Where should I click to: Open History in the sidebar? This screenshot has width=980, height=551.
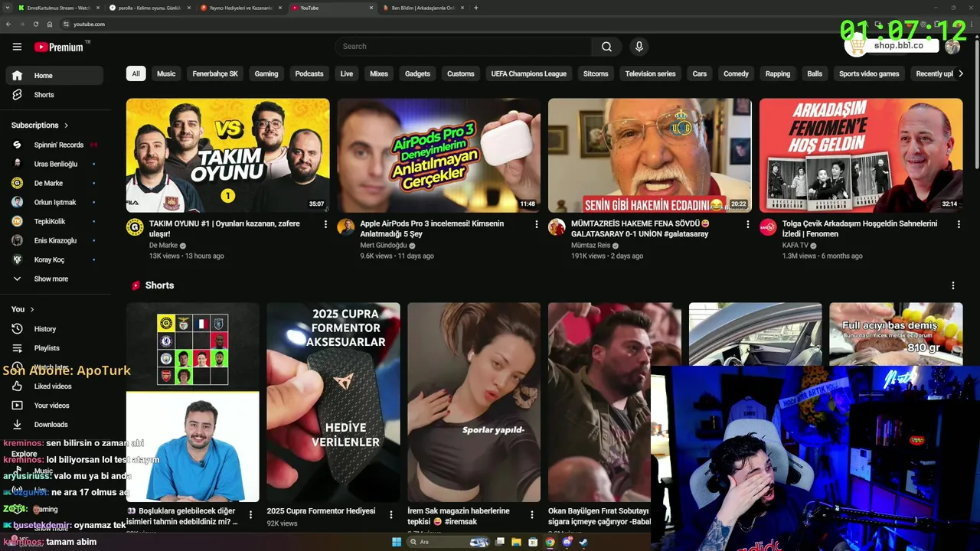(54, 329)
